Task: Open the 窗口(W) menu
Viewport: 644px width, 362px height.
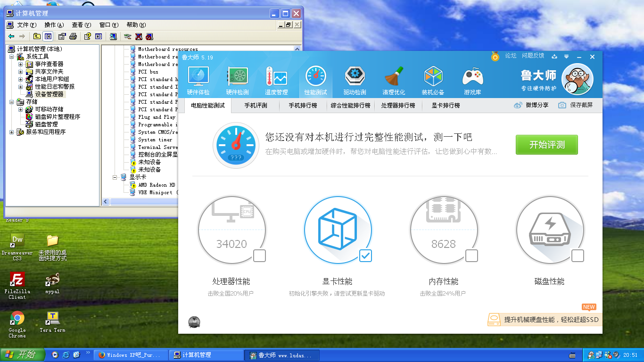Action: coord(108,25)
